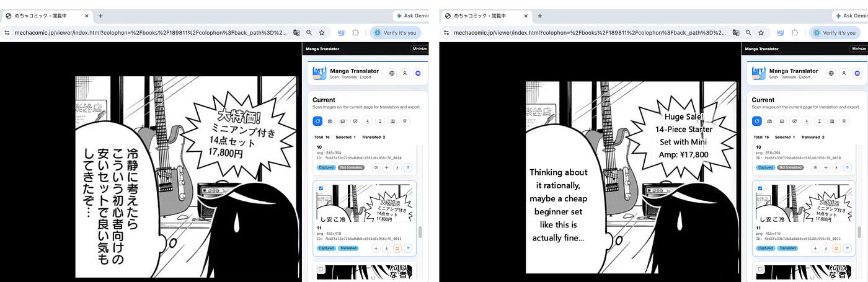The height and width of the screenshot is (282, 868).
Task: Click the panel list scrollbar in left window
Action: (420, 232)
